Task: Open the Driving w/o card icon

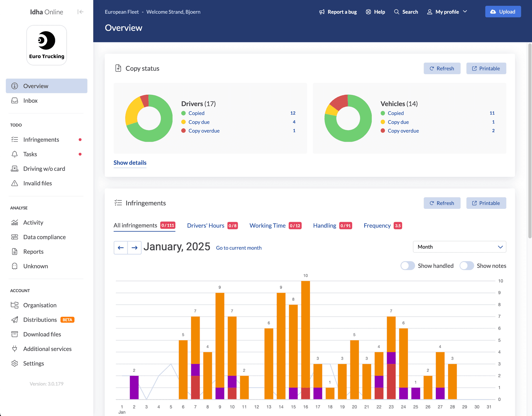Action: [x=15, y=169]
